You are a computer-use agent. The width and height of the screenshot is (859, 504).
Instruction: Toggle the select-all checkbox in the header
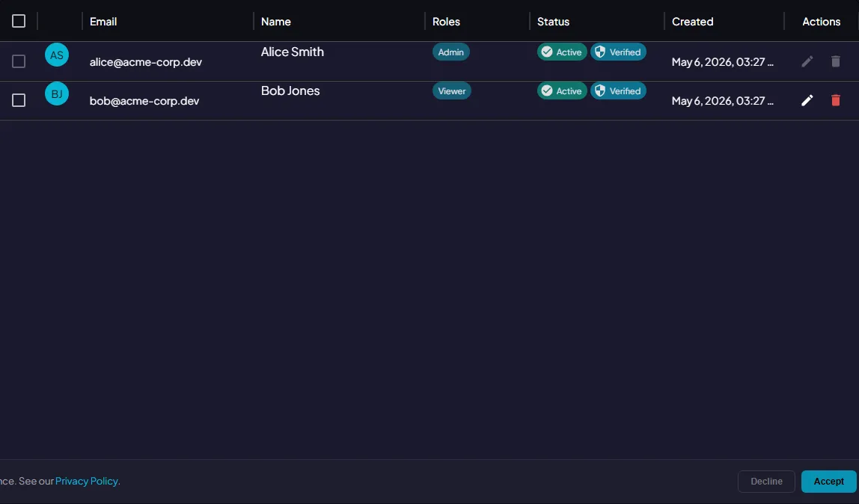[19, 21]
